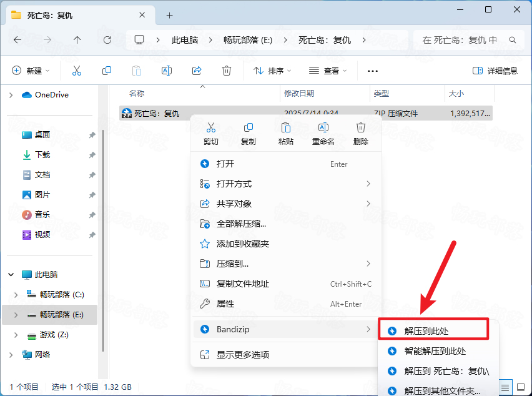Open 音乐 in the sidebar
532x396 pixels.
pos(36,214)
